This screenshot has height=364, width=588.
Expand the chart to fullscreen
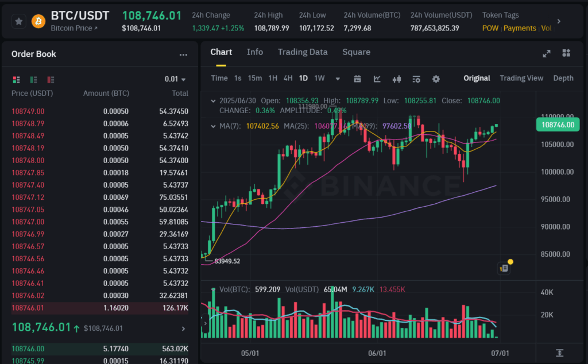tap(547, 53)
